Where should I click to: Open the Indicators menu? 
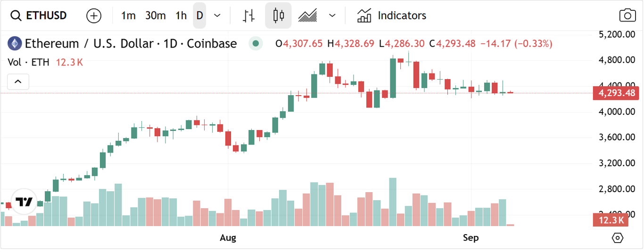tap(392, 16)
